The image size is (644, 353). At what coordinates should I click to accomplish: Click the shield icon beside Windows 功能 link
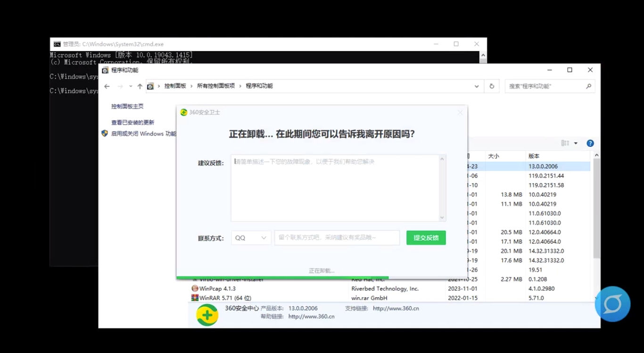(105, 134)
